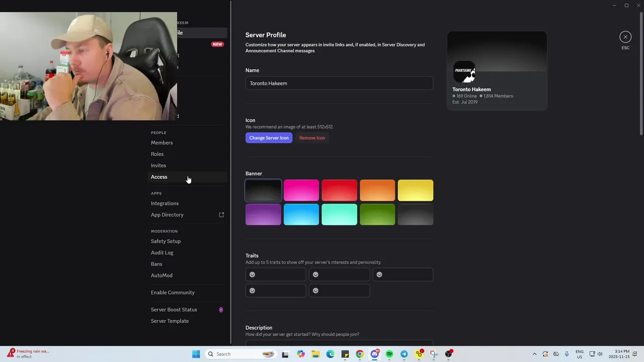Click the taskbar Search box
644x362 pixels.
click(240, 354)
